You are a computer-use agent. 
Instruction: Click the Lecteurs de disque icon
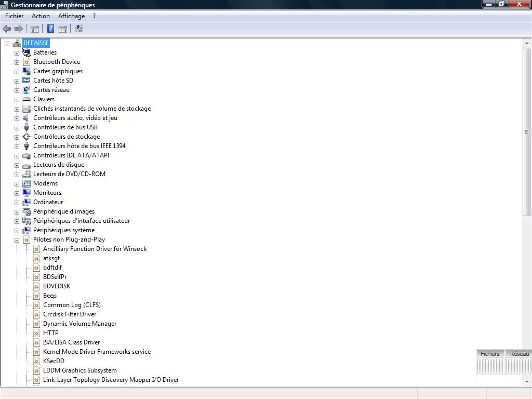(26, 165)
